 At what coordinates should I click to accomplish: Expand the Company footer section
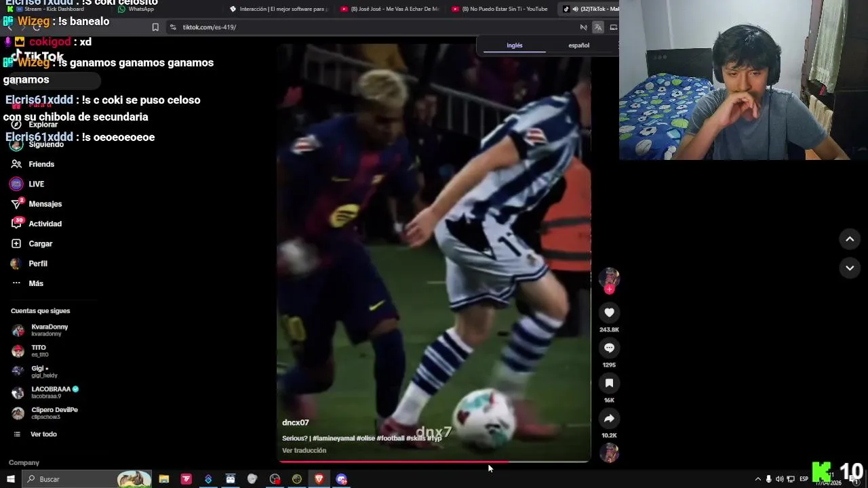(24, 462)
